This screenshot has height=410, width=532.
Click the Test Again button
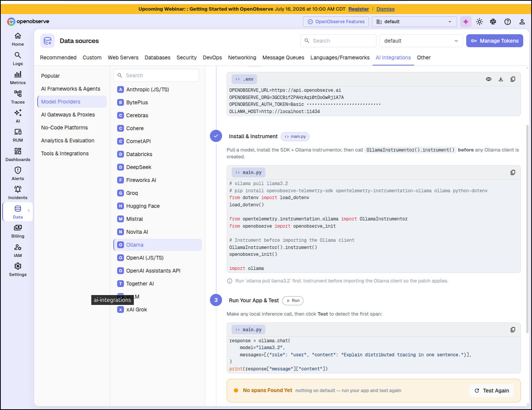tap(492, 391)
